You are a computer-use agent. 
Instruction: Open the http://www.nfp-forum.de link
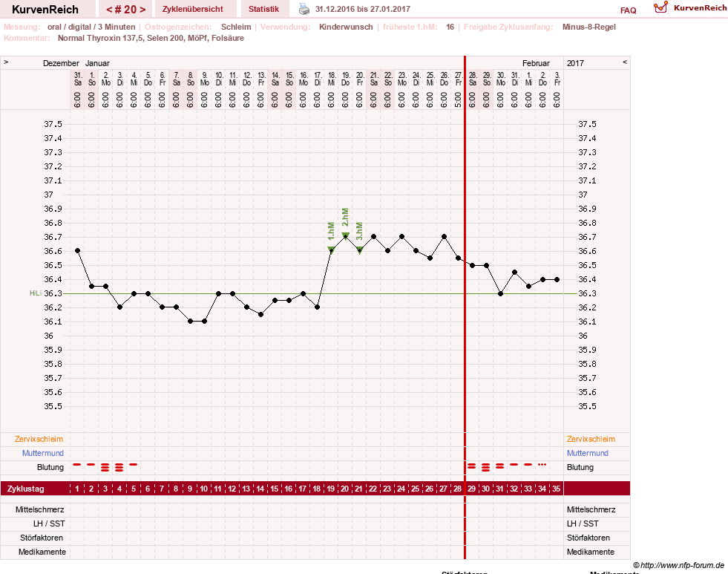tap(683, 565)
